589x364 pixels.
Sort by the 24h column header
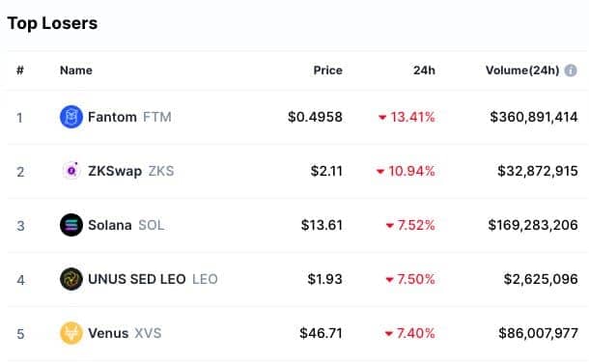point(424,70)
